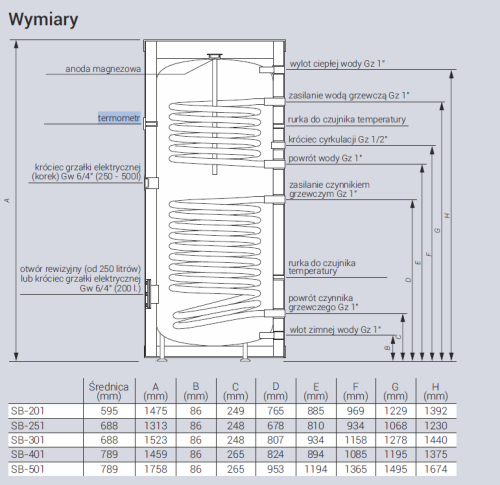Click the G value '1495'

(x=396, y=469)
